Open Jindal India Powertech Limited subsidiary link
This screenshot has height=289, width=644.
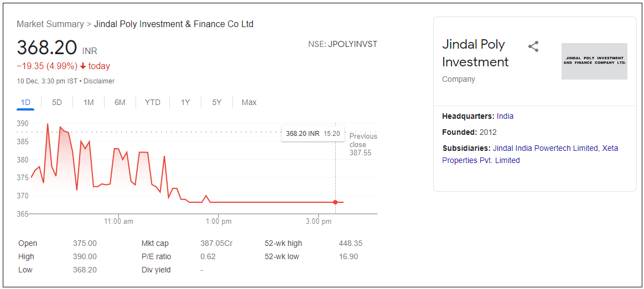[546, 148]
